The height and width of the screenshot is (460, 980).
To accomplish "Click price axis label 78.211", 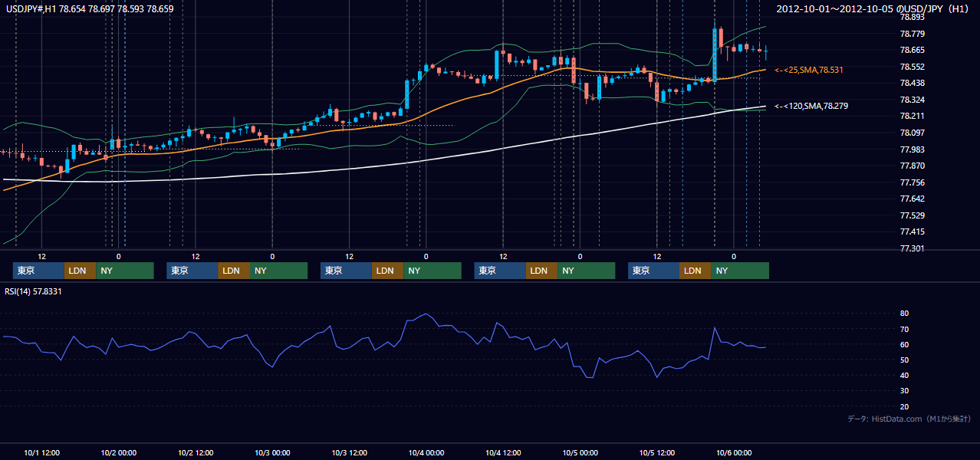I will coord(912,116).
